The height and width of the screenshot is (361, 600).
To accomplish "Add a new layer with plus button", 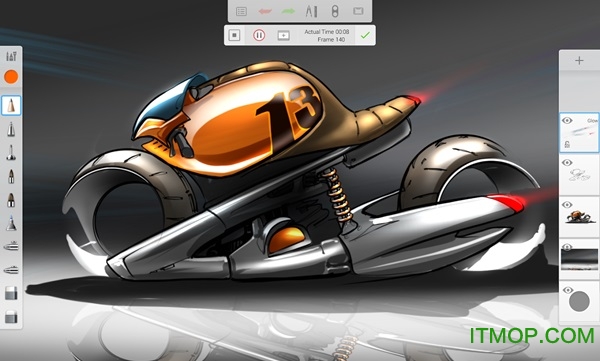I will (x=579, y=60).
